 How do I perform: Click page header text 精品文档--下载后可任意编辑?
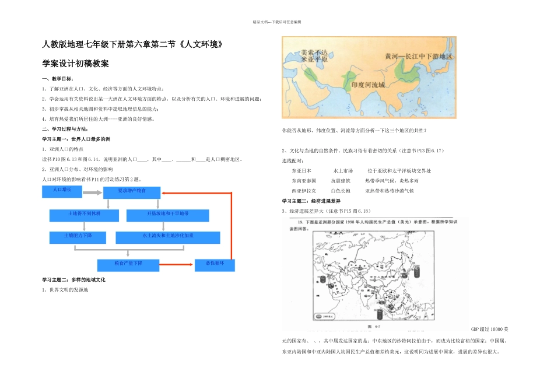click(277, 22)
